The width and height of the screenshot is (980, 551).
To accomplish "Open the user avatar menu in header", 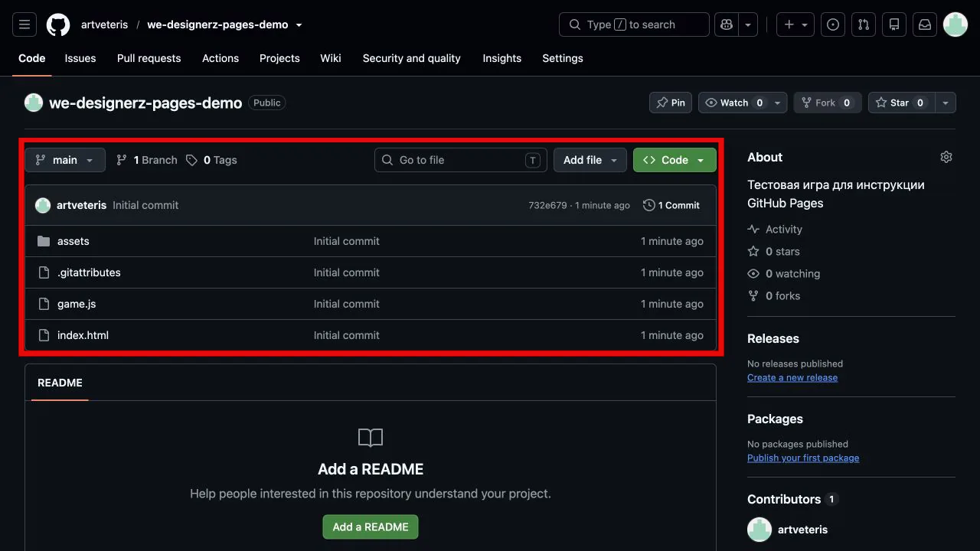I will point(955,24).
